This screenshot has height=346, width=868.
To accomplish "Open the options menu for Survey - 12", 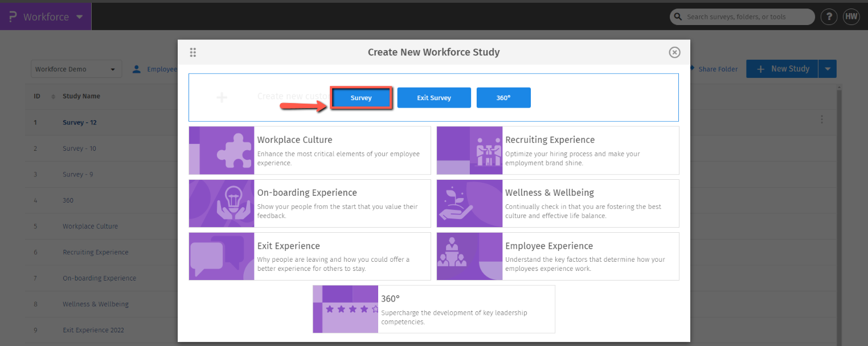I will click(822, 120).
